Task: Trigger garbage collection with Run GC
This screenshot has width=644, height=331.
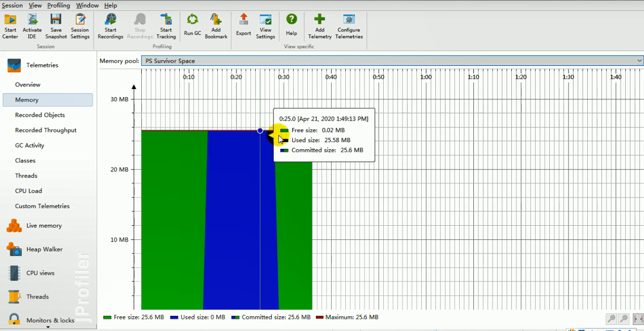Action: pos(192,24)
